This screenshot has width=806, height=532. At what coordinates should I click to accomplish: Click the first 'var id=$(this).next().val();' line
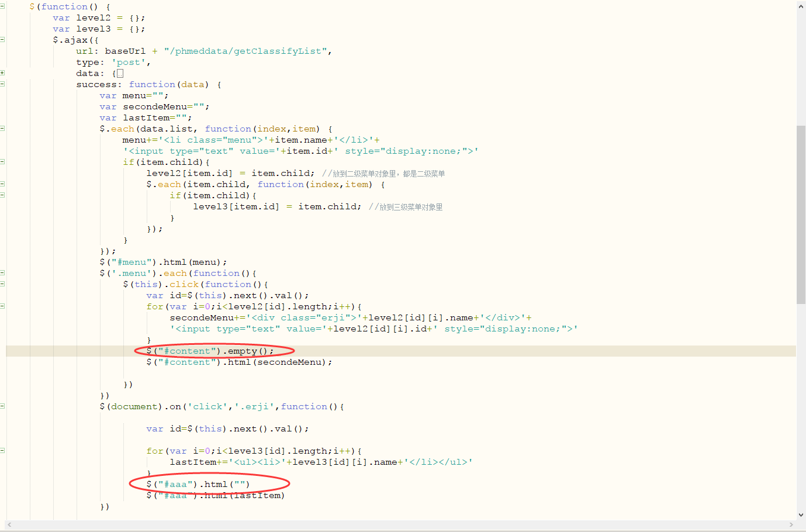click(x=227, y=295)
